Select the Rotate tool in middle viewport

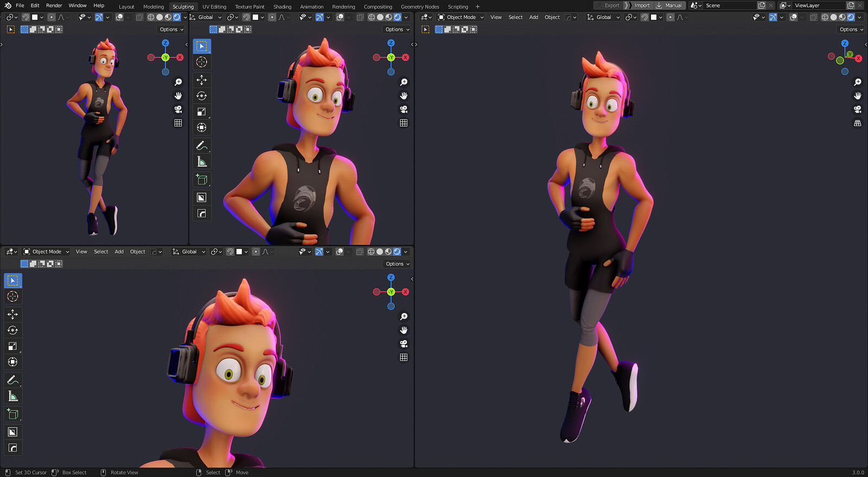[x=202, y=96]
